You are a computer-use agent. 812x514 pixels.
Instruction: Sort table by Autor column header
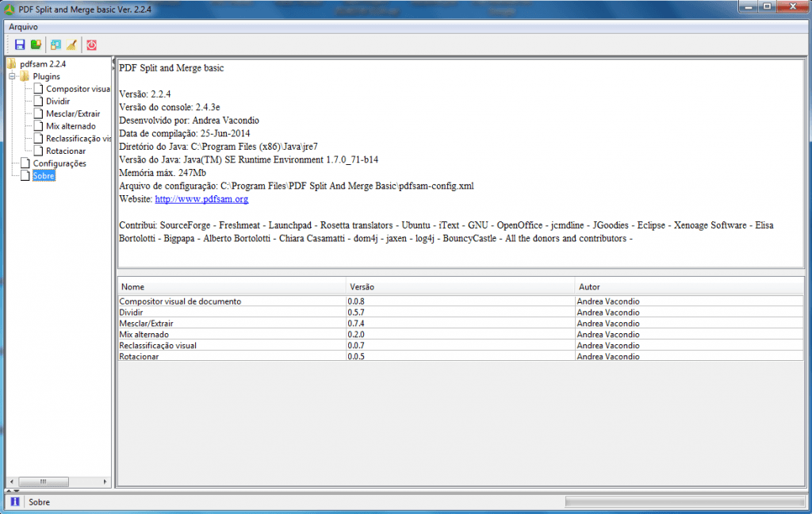click(689, 286)
